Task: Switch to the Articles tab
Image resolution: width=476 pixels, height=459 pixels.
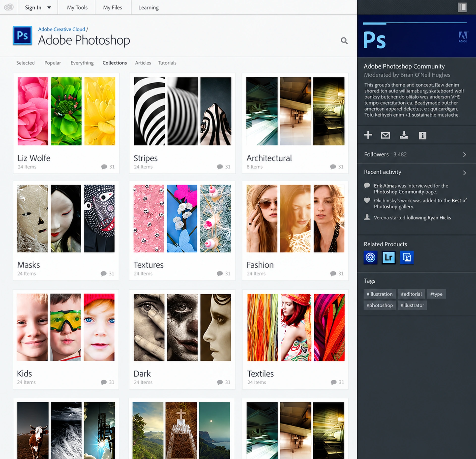Action: coord(143,63)
